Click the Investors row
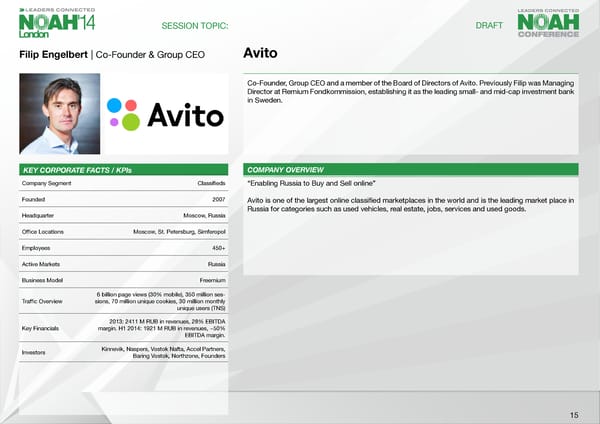The height and width of the screenshot is (424, 600). pyautogui.click(x=124, y=351)
